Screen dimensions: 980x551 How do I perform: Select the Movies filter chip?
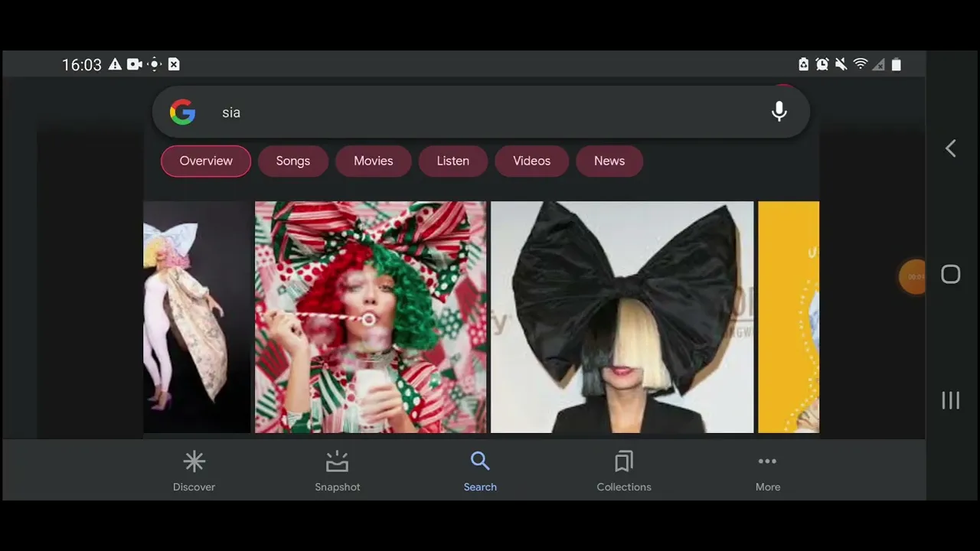click(x=374, y=161)
